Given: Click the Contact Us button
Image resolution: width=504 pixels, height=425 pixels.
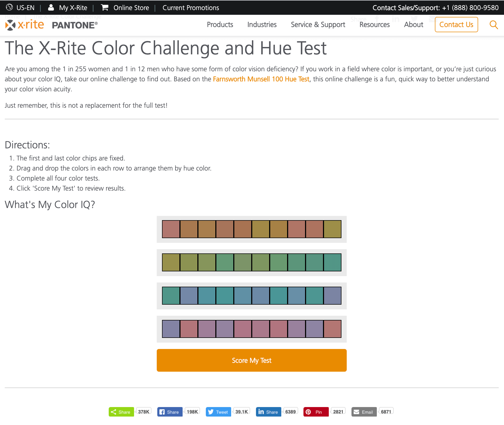Looking at the screenshot, I should click(456, 25).
